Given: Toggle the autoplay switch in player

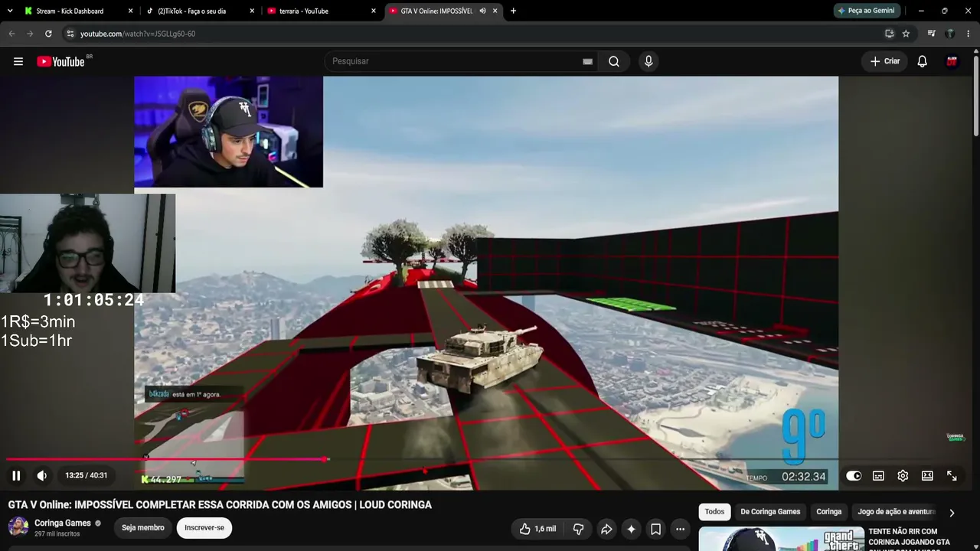Looking at the screenshot, I should click(854, 476).
